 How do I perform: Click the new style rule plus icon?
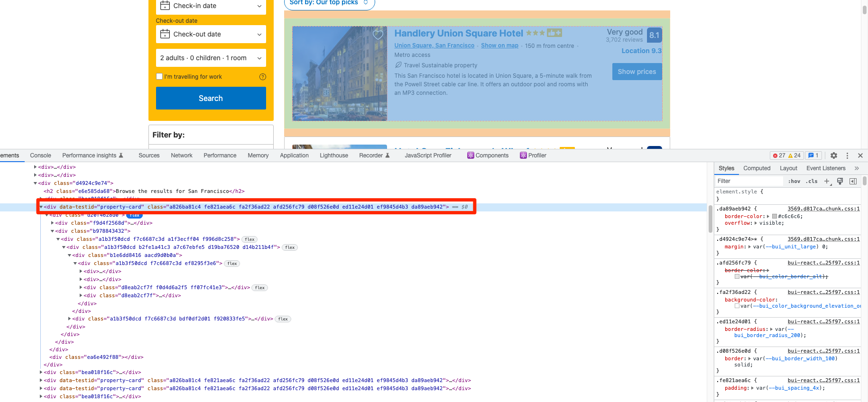click(827, 181)
